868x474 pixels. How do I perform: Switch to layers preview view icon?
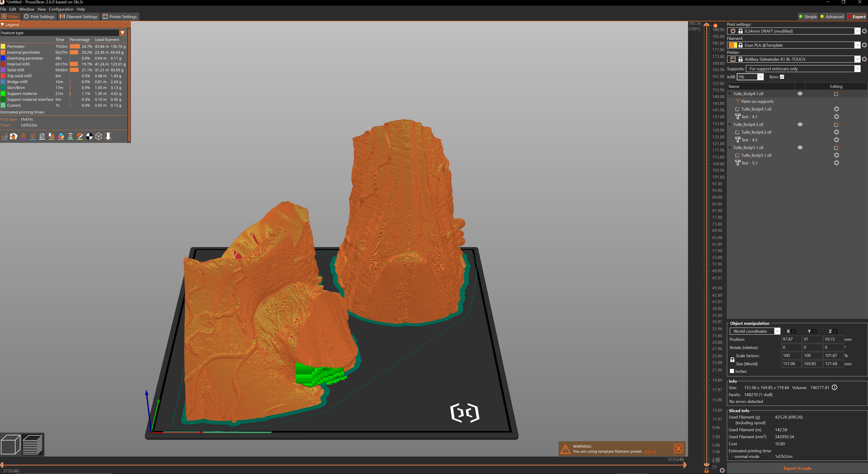click(33, 444)
